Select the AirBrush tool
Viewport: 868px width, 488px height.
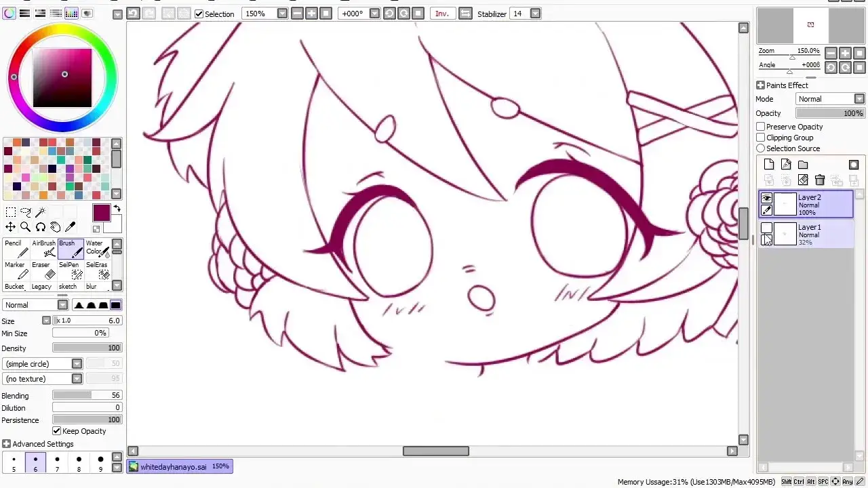pyautogui.click(x=43, y=249)
